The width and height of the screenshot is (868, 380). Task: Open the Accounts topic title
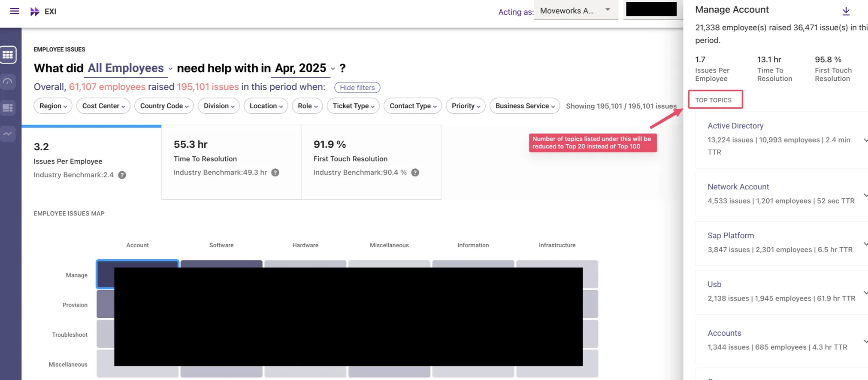pyautogui.click(x=724, y=333)
